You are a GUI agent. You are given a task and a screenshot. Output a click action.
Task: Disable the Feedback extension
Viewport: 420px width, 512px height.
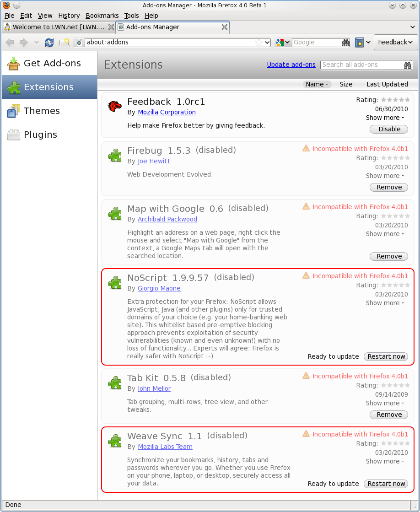pos(389,129)
